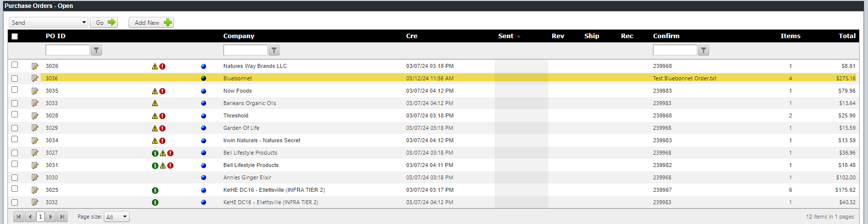Click green dollar icon on PO 3032
This screenshot has height=224, width=868.
point(155,203)
